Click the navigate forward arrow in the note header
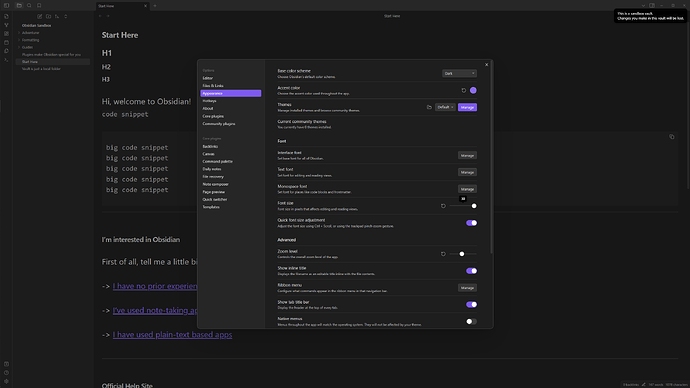The image size is (690, 388). coord(108,16)
